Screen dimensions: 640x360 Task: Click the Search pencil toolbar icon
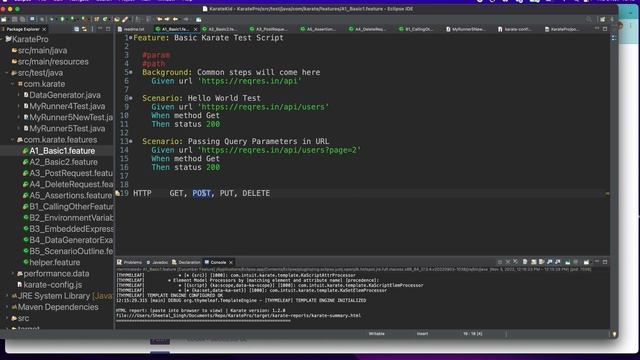[x=125, y=19]
